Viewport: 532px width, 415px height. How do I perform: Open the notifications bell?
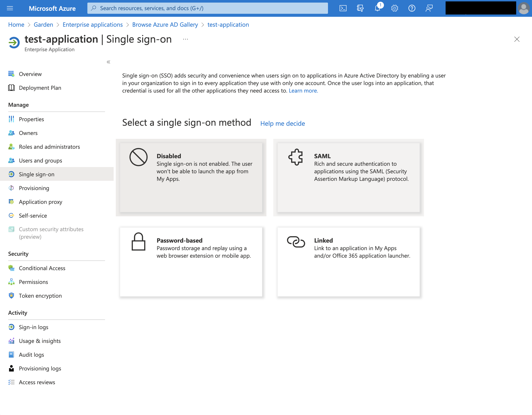point(377,8)
